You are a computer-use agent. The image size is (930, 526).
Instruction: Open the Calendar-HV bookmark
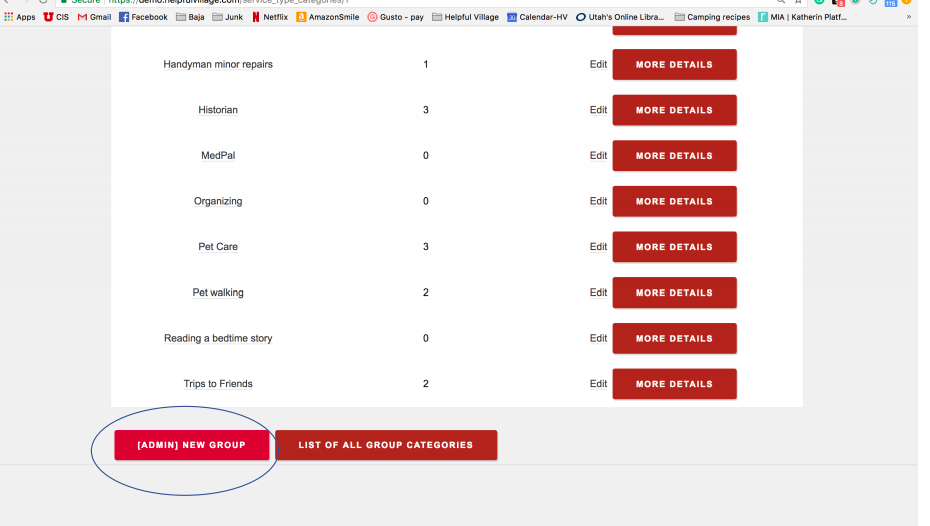click(537, 17)
